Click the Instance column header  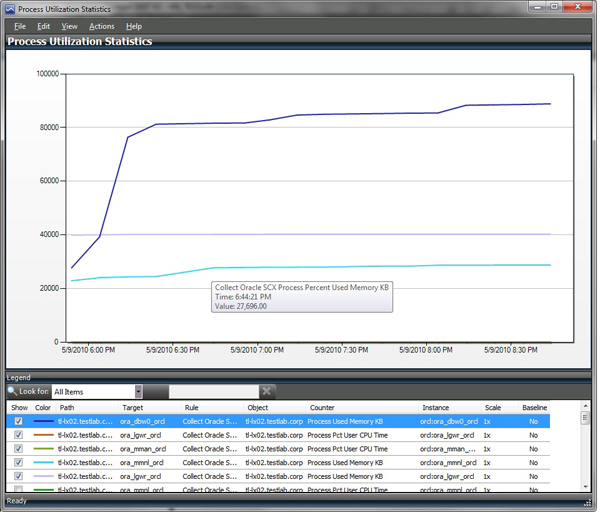[436, 408]
